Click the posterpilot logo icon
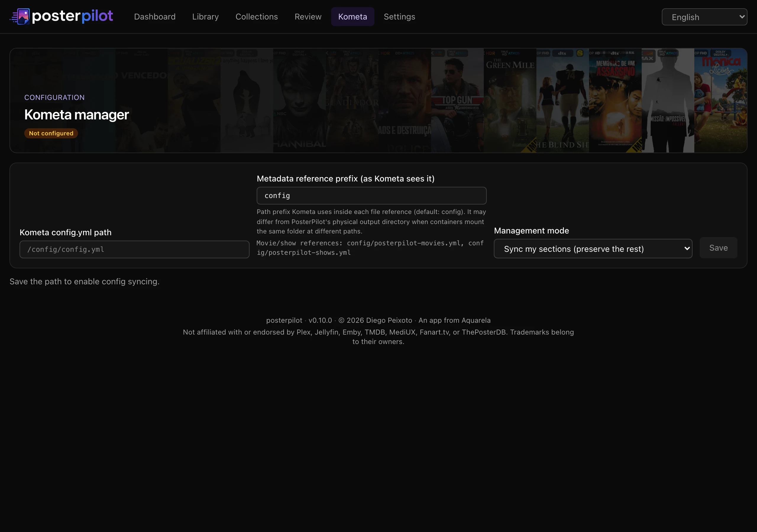The width and height of the screenshot is (757, 532). [20, 17]
